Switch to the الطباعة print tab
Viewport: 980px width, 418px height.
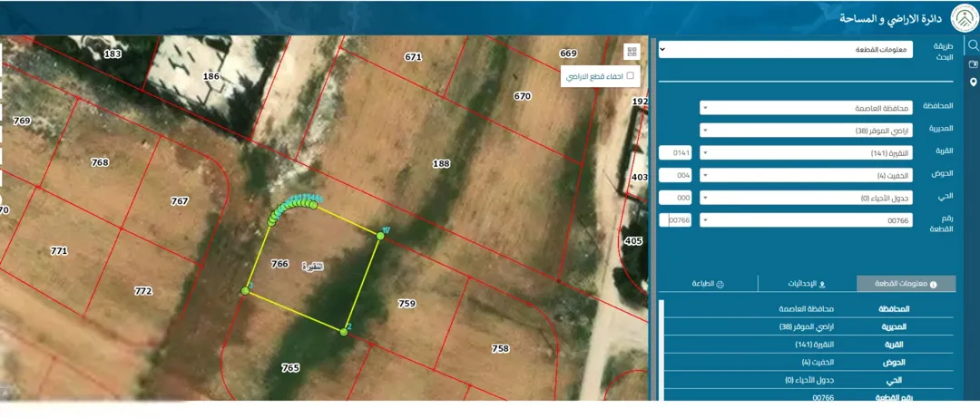tap(708, 284)
